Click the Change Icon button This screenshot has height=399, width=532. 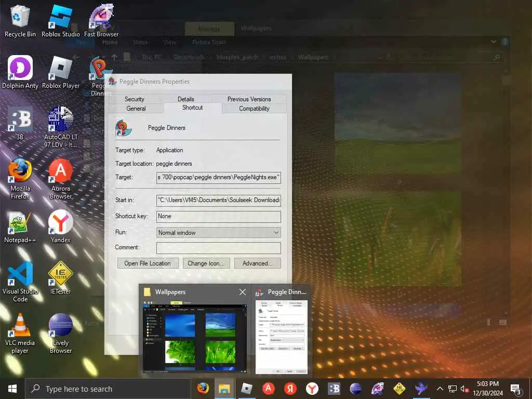(x=206, y=263)
